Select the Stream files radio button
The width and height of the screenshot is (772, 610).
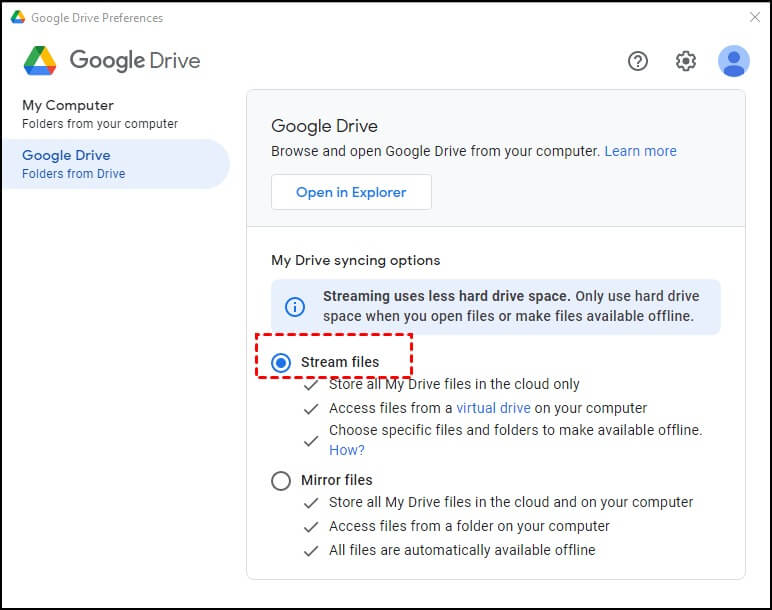(281, 363)
